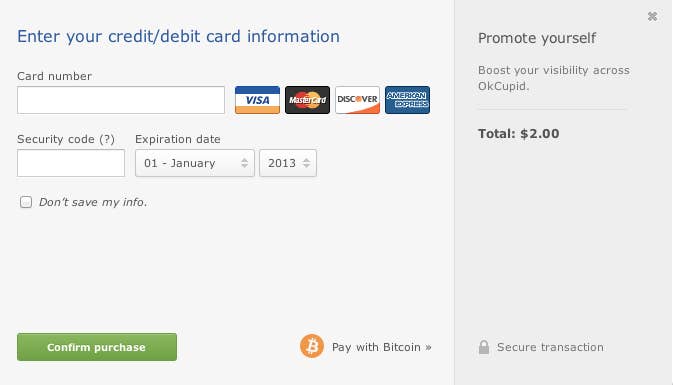Screen dimensions: 673x385
Task: Toggle the Don't save my info checkbox
Action: [x=26, y=202]
